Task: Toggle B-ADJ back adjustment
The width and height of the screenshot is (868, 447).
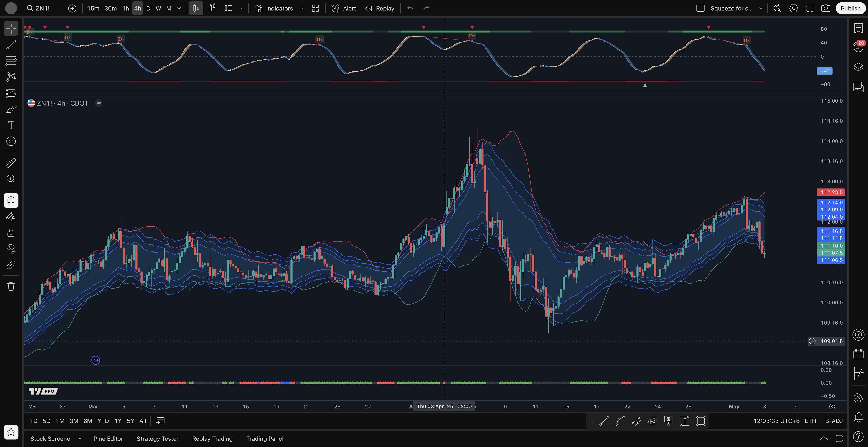Action: point(834,421)
